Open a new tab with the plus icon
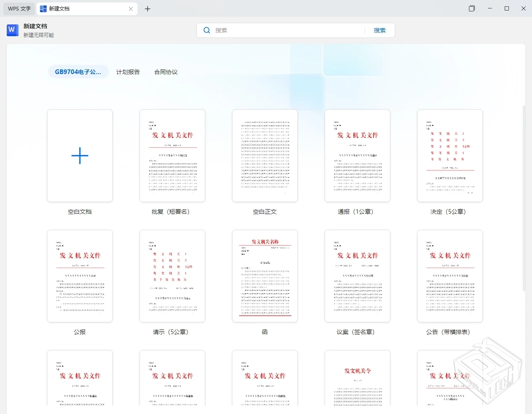 point(148,8)
